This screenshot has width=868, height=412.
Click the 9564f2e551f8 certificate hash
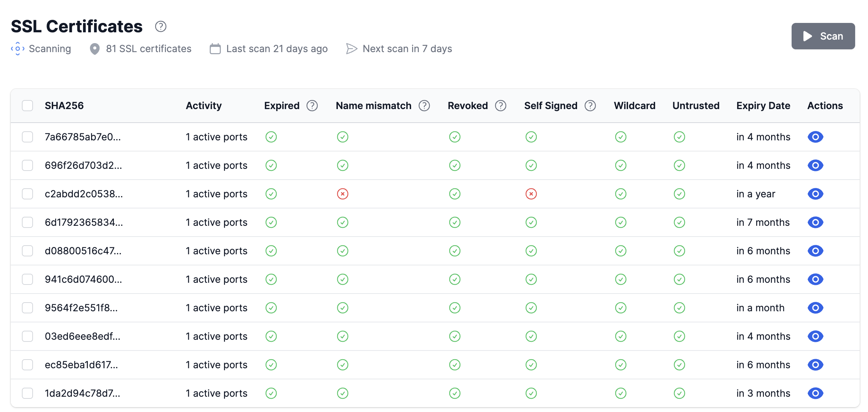(81, 308)
